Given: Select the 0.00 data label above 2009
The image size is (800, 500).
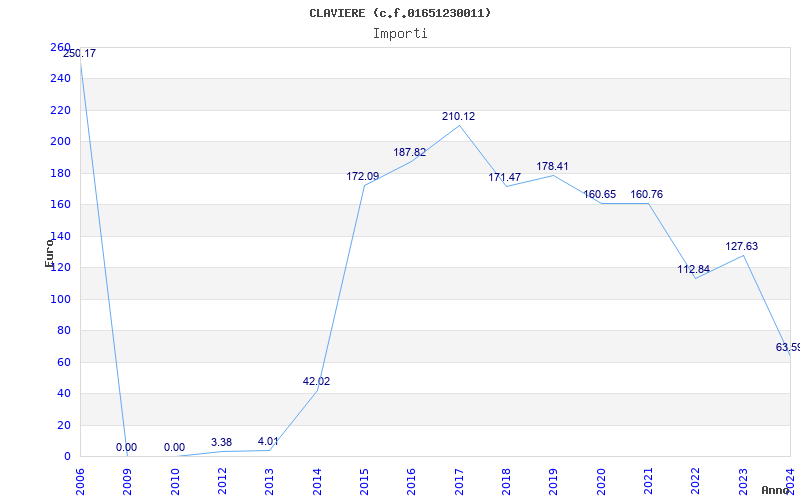Looking at the screenshot, I should [x=126, y=447].
